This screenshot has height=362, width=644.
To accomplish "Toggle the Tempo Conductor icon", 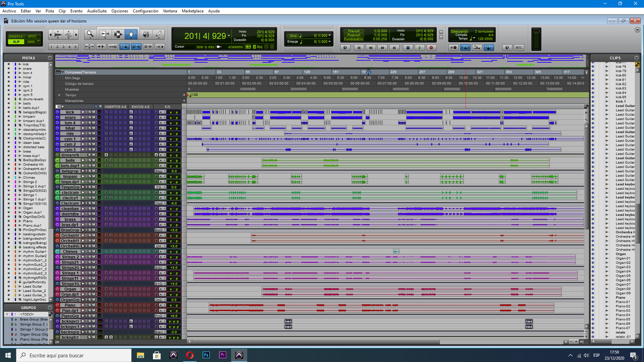I will (x=489, y=48).
